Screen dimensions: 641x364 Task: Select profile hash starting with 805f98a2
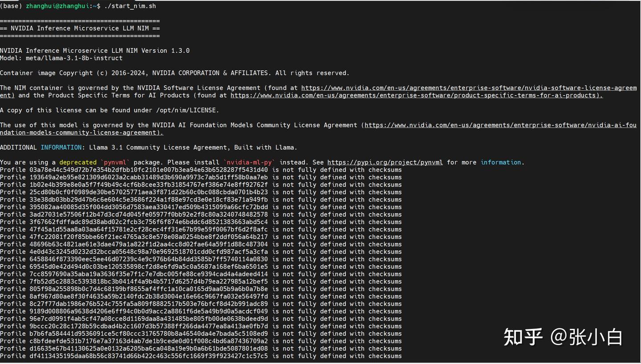click(149, 289)
